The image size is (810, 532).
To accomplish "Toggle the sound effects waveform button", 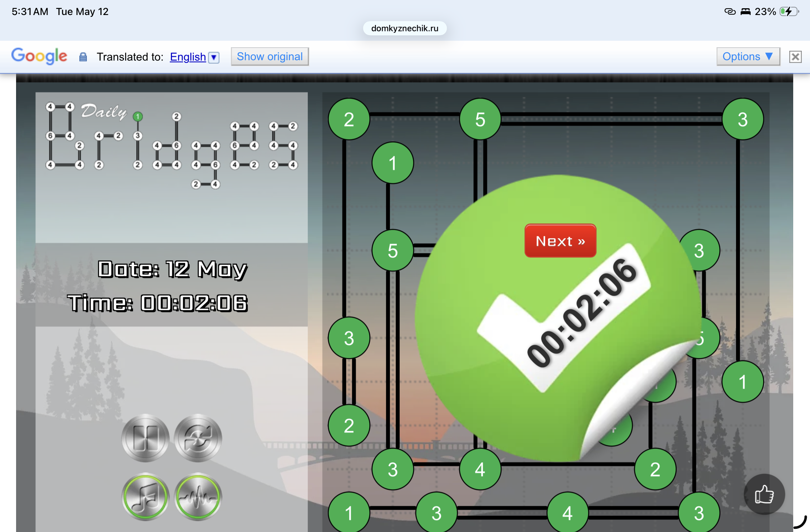I will [198, 496].
